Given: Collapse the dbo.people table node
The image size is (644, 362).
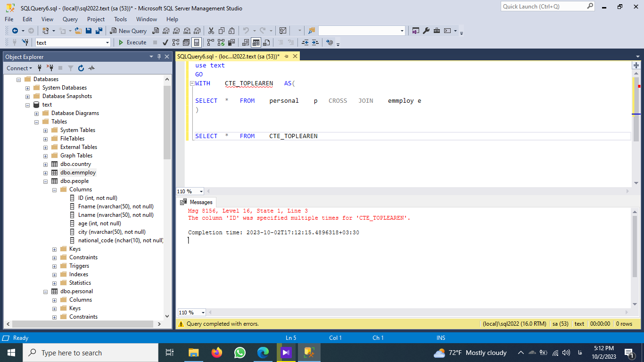Looking at the screenshot, I should [46, 181].
